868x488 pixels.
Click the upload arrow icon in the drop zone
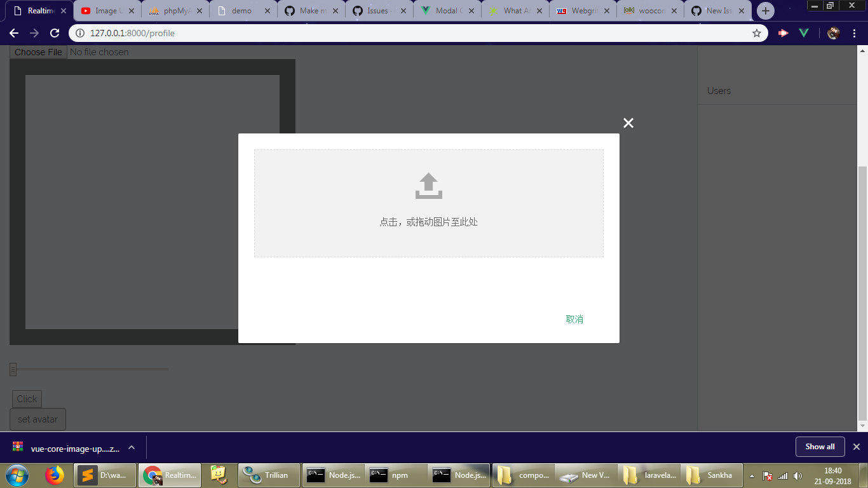click(429, 186)
